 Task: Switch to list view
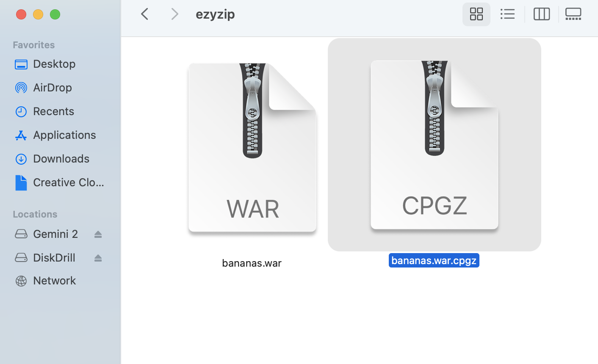[507, 14]
